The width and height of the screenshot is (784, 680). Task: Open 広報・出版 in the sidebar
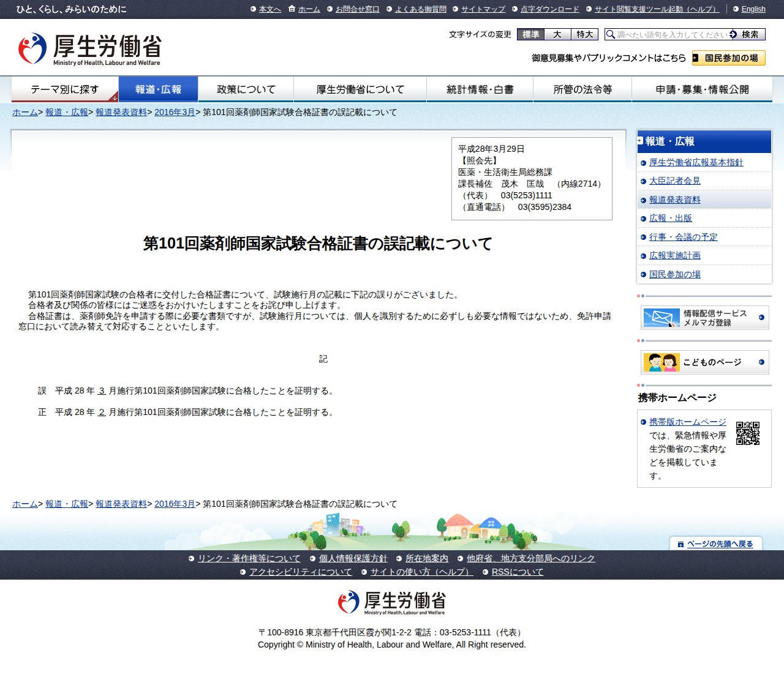(x=671, y=218)
